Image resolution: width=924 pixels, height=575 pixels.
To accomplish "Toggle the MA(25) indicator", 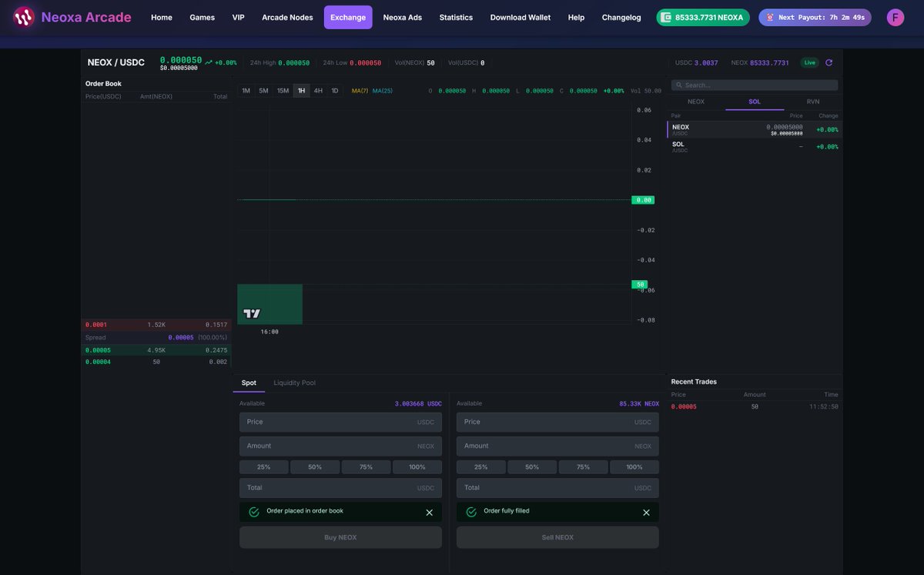I will point(383,91).
